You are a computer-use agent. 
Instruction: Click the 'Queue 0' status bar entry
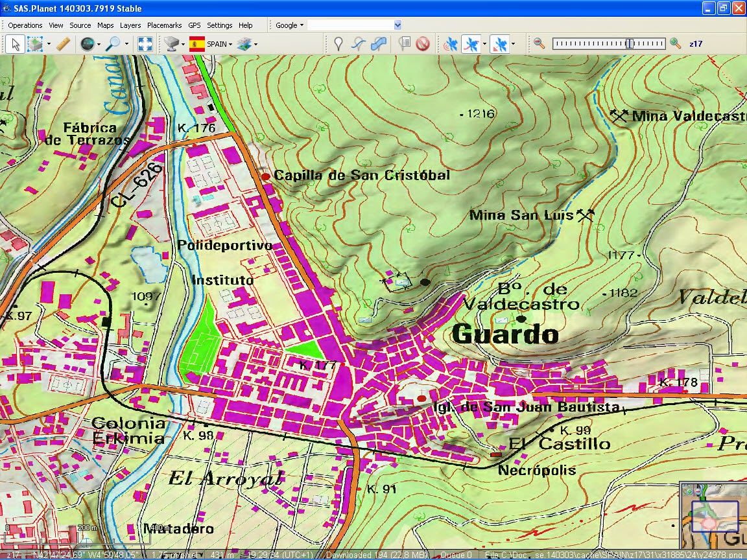[456, 555]
